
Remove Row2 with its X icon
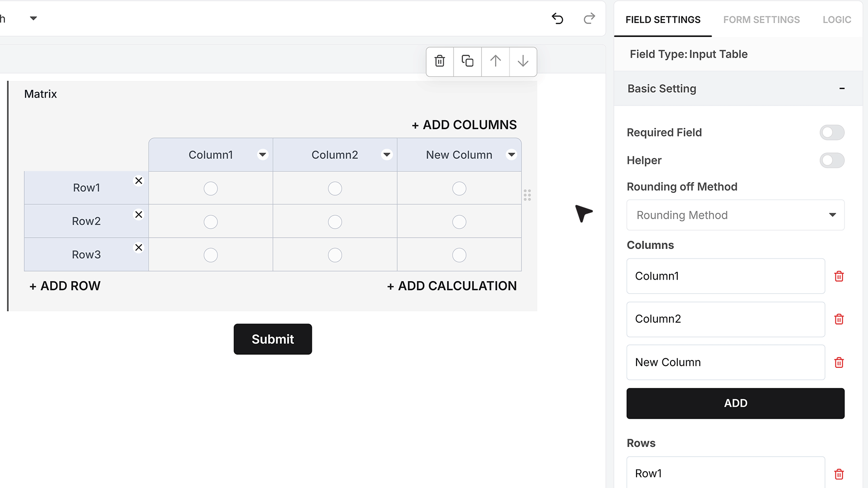click(x=139, y=215)
